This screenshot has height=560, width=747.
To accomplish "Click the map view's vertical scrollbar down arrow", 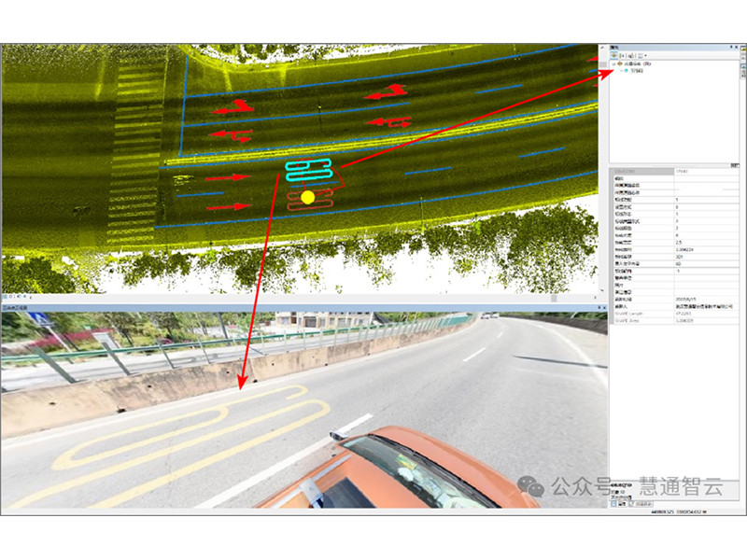I will [602, 290].
